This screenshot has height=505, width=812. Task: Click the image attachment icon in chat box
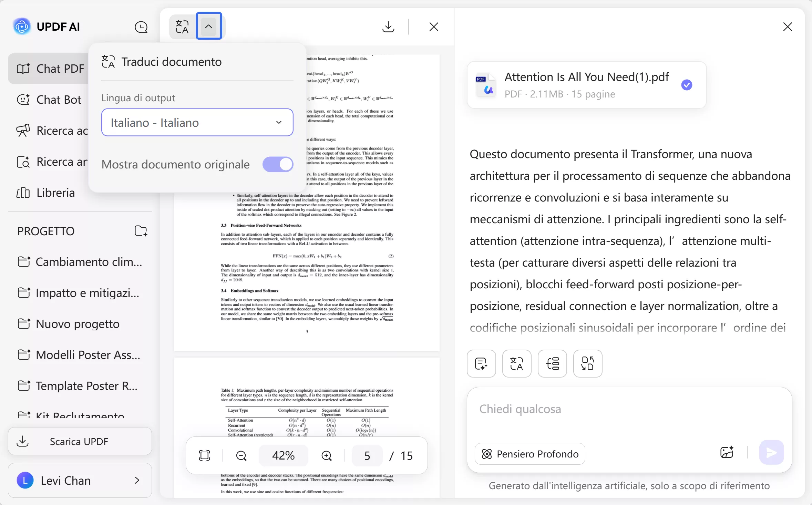(x=727, y=452)
